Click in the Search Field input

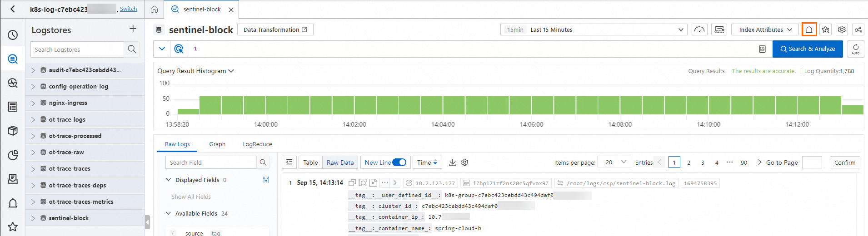[x=211, y=162]
